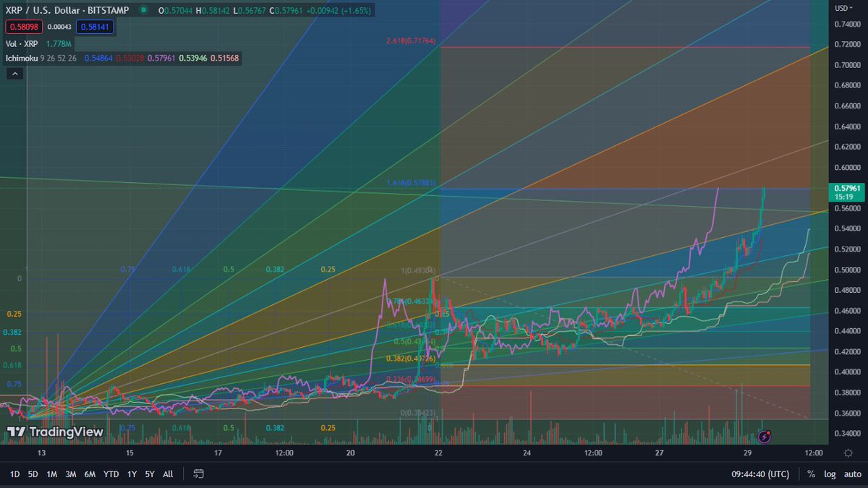Collapse the indicator legend with the up arrow

14,73
